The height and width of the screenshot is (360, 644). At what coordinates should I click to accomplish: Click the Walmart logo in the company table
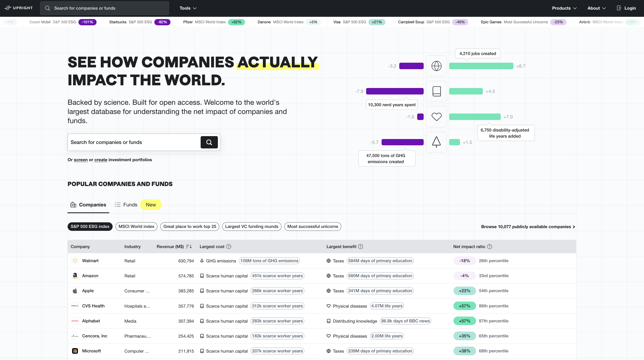pos(75,261)
